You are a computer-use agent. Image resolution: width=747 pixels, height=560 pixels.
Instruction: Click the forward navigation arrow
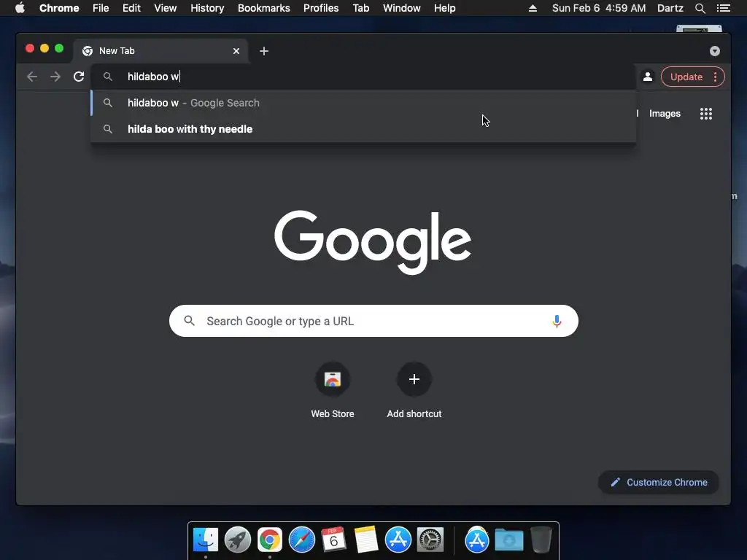click(x=55, y=77)
